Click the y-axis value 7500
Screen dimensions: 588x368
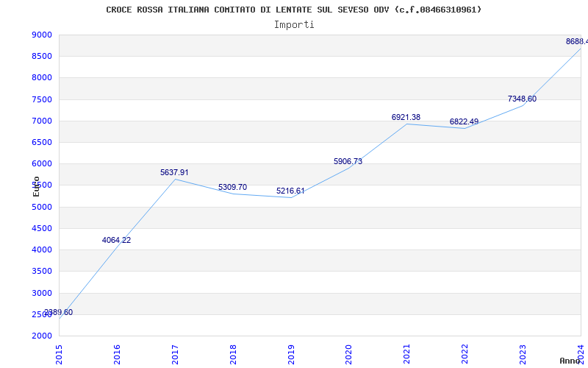(x=43, y=100)
